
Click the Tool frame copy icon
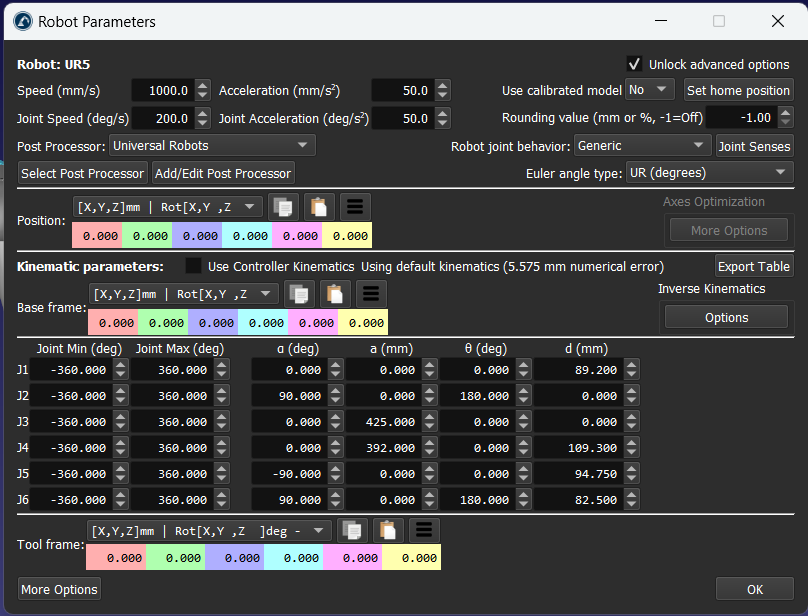pyautogui.click(x=353, y=530)
